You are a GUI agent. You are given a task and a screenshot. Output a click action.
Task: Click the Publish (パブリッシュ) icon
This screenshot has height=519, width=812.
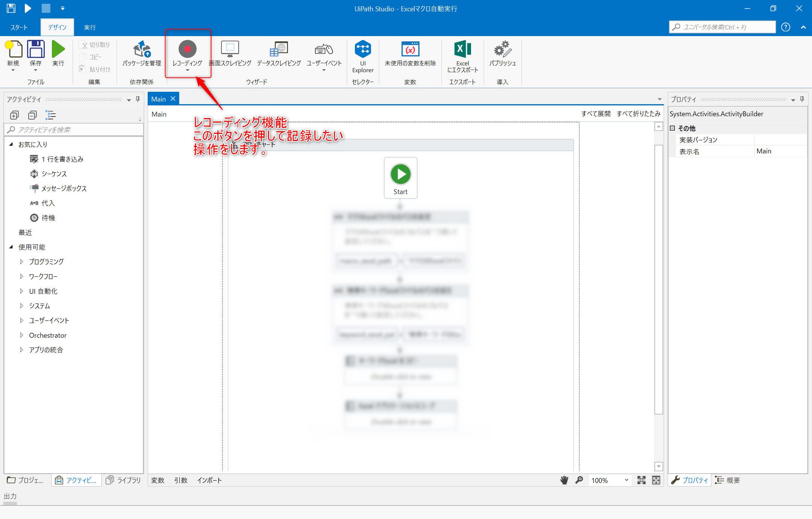[x=503, y=49]
